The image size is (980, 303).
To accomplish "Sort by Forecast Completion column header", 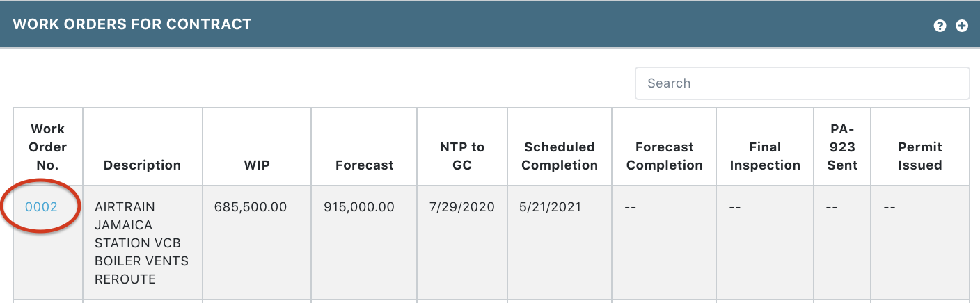I will (x=664, y=156).
